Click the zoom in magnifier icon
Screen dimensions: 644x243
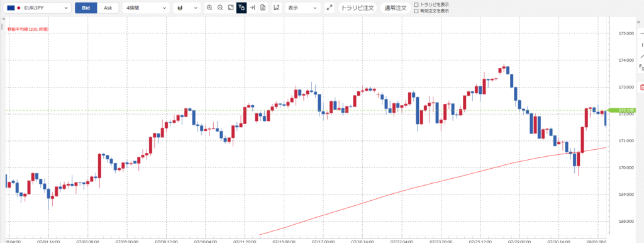tap(209, 8)
